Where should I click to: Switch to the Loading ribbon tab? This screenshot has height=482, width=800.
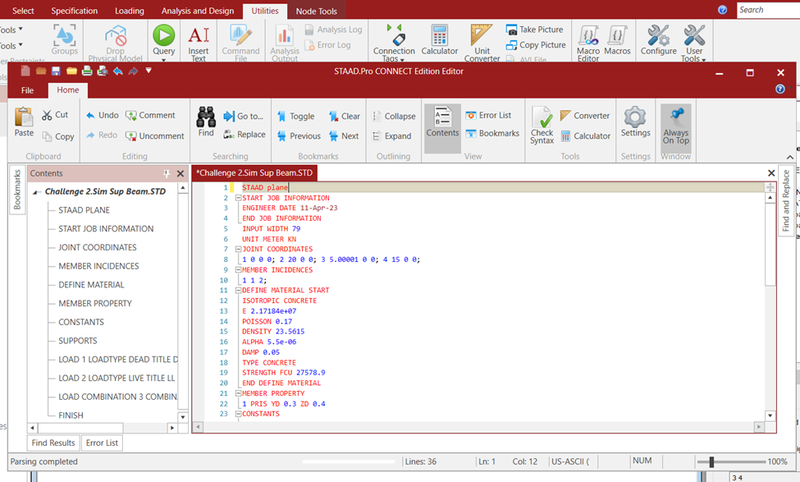(x=129, y=11)
